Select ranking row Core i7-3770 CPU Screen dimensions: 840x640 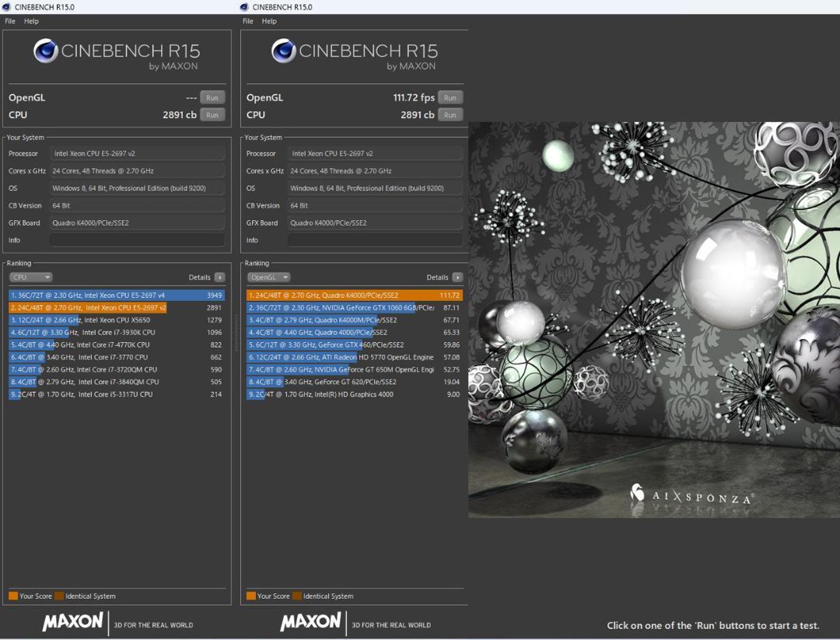[116, 357]
